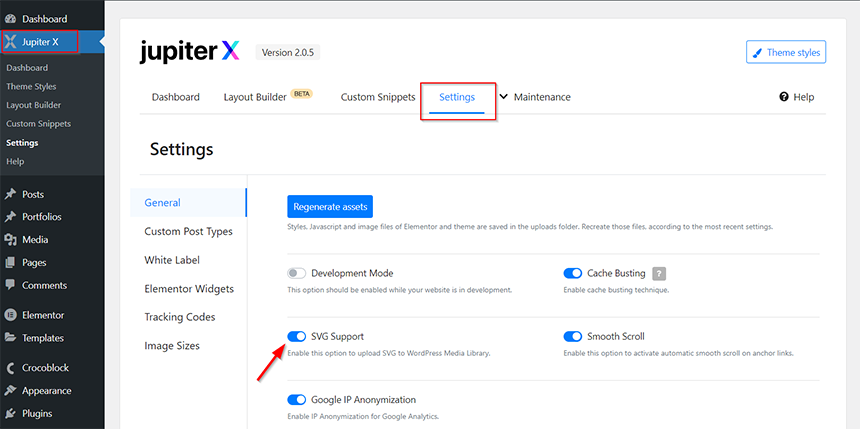Click the Media icon in sidebar
This screenshot has height=429, width=860.
pos(10,240)
